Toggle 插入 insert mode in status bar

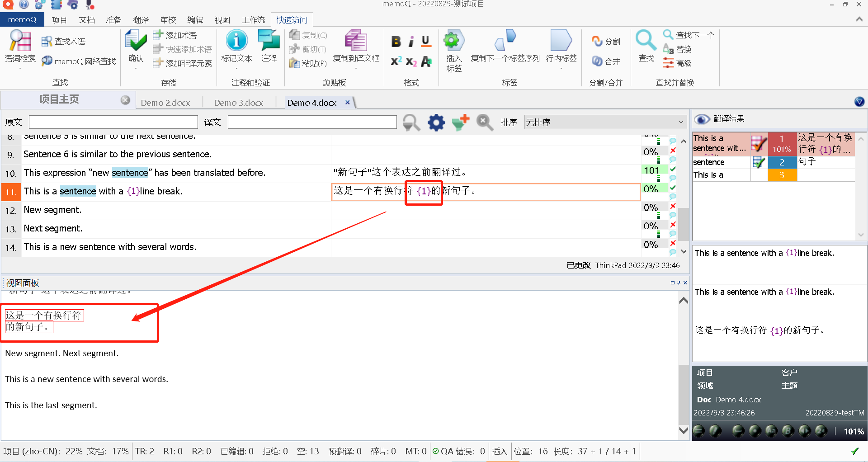click(499, 451)
